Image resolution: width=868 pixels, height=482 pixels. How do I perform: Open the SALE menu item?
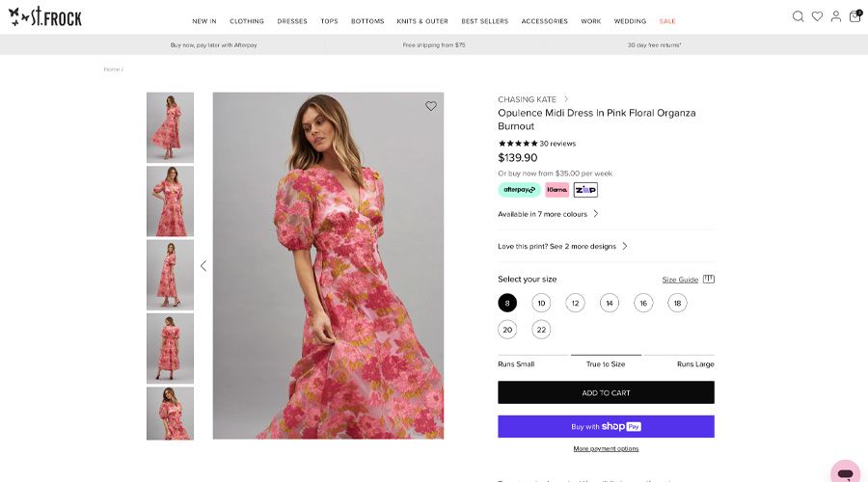[667, 21]
